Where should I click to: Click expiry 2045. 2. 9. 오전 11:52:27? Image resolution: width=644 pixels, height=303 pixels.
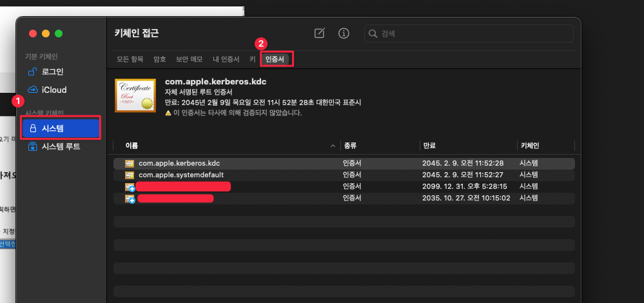pos(463,175)
